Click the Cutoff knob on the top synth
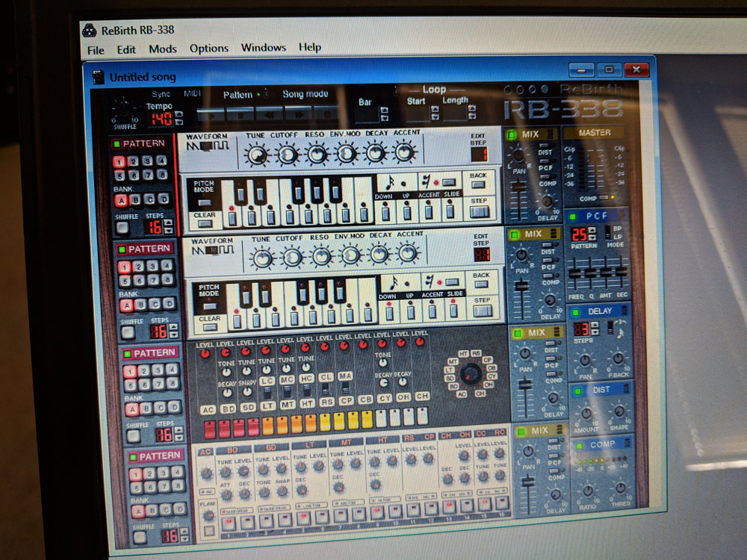Screen dimensions: 747x560 (x=288, y=155)
